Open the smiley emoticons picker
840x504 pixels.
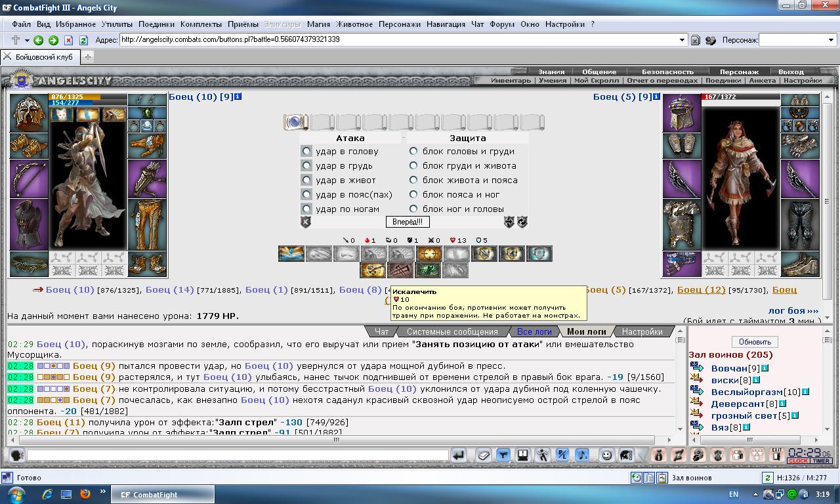click(607, 455)
